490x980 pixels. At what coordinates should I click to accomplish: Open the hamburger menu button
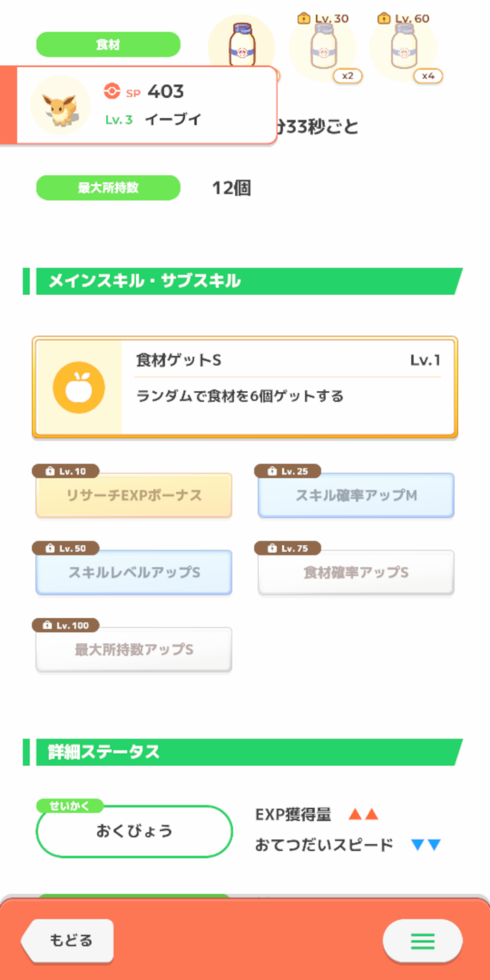[x=422, y=941]
